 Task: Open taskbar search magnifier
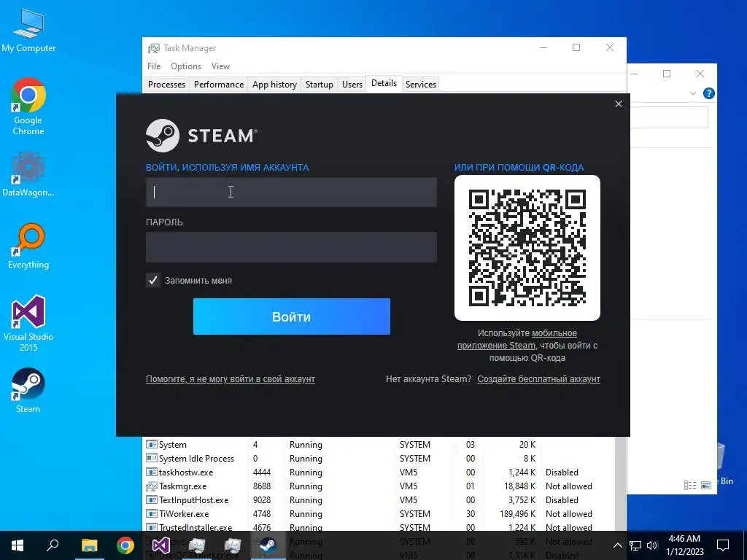click(53, 545)
